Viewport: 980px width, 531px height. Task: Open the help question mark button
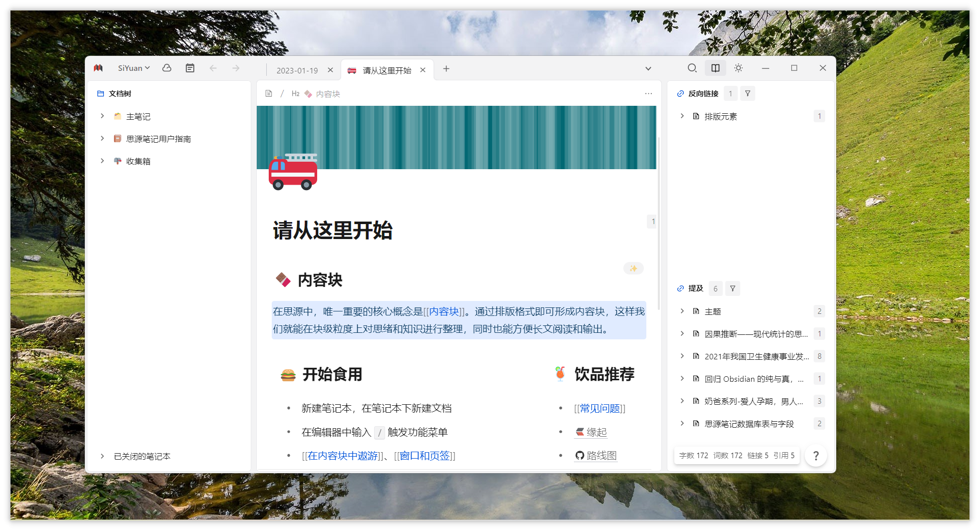pos(816,456)
